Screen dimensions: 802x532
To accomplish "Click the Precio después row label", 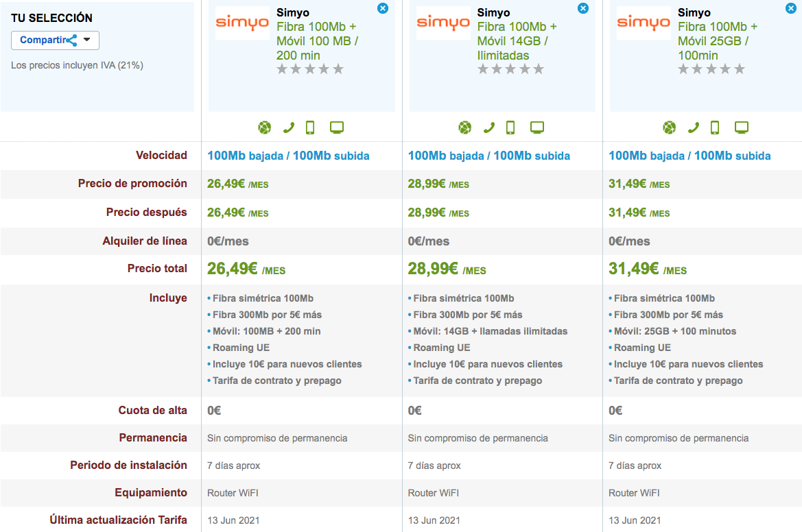I will [x=147, y=212].
